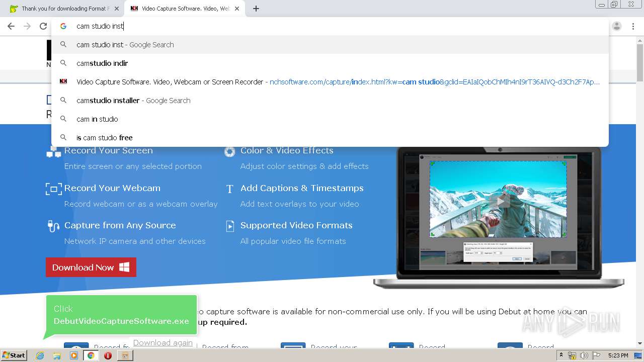Screen dimensions: 644x362
Task: Open a new browser tab
Action: pos(256,9)
